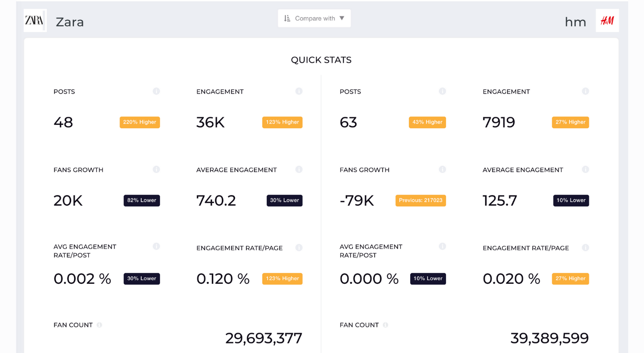Click hm's 10% Lower Rate/Post badge
This screenshot has width=644, height=353.
coord(428,279)
